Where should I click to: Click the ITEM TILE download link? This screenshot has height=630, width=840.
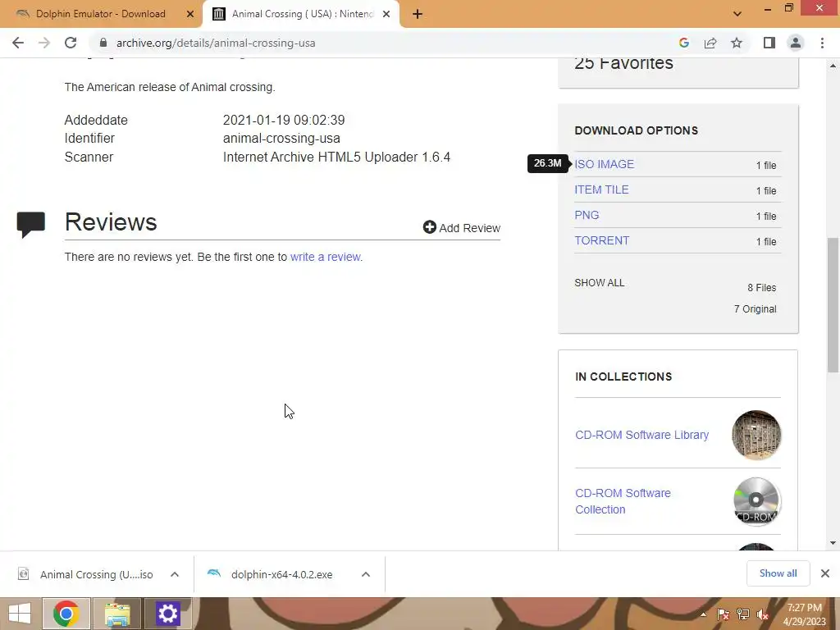click(x=601, y=189)
